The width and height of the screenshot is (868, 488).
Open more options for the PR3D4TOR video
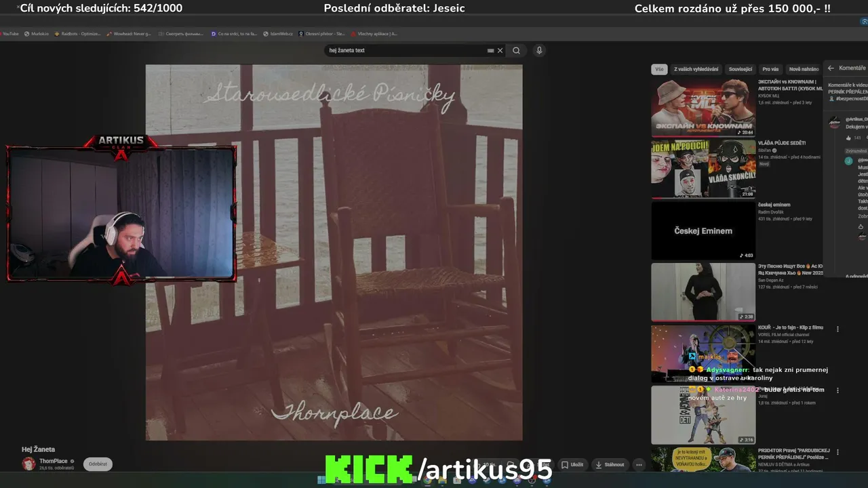838,452
